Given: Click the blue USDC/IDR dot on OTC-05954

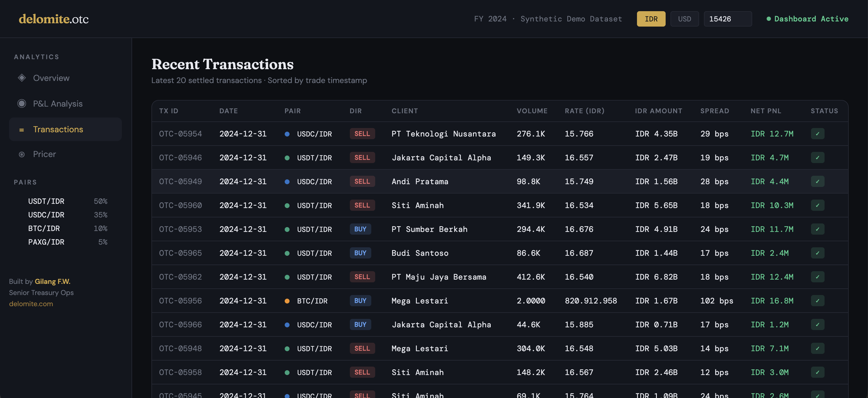Looking at the screenshot, I should (x=287, y=134).
